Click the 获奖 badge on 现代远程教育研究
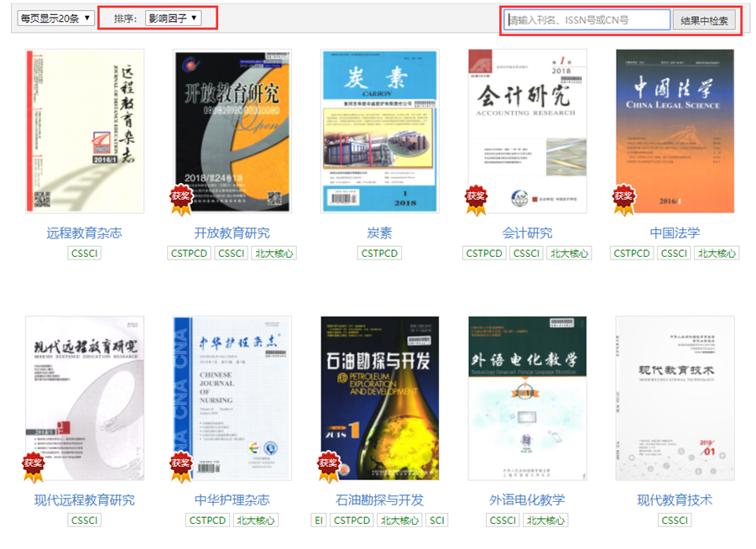Viewport: 756px width, 549px height. tap(34, 462)
